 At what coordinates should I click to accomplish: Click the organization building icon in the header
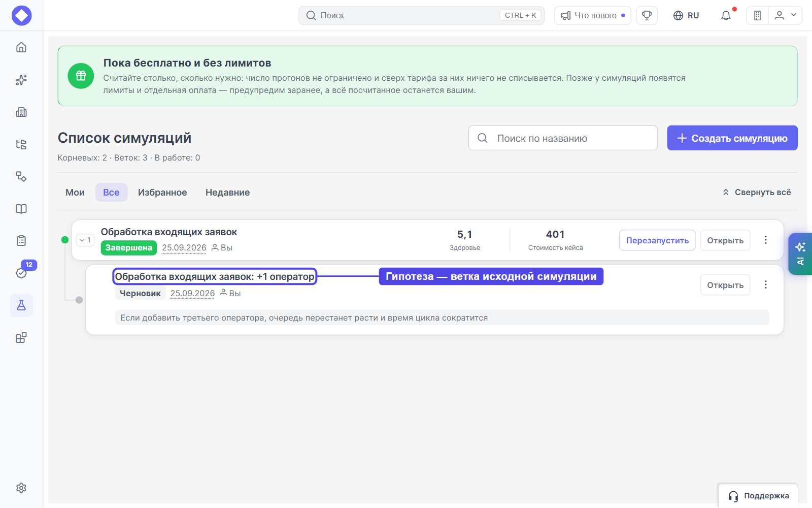pyautogui.click(x=757, y=15)
